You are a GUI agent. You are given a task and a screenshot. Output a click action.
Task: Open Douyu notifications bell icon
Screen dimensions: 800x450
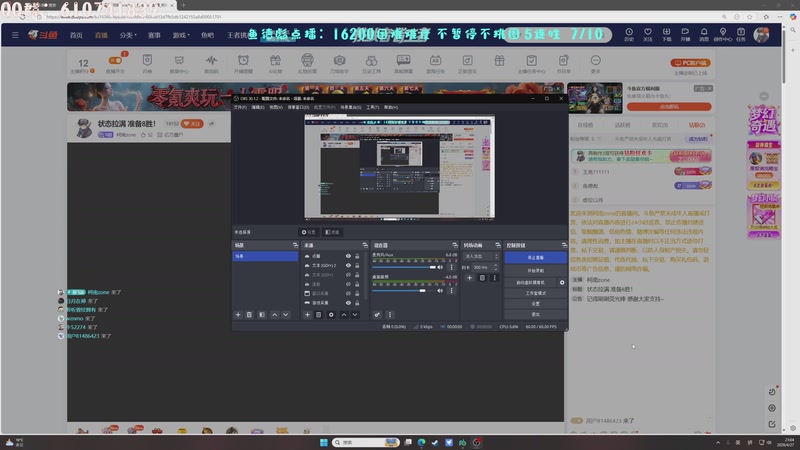(x=704, y=34)
